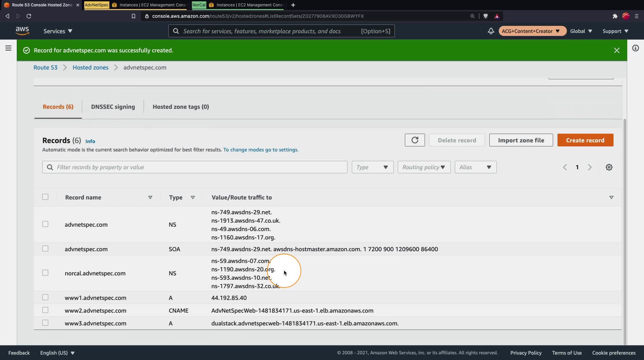
Task: Open the browser main menu
Action: [637, 16]
